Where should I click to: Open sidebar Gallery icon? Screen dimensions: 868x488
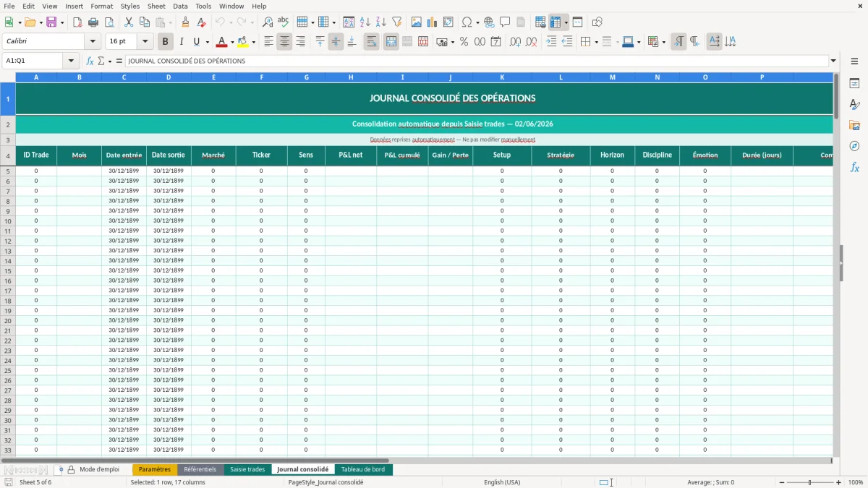(854, 125)
